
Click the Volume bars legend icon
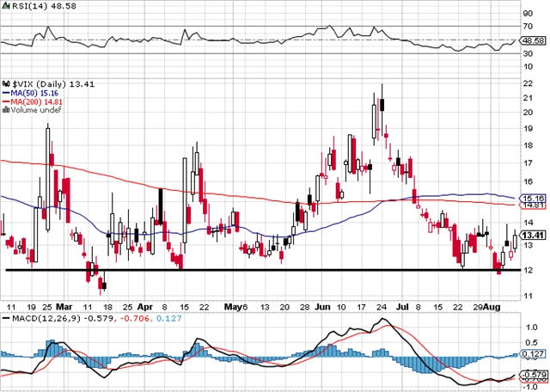point(3,109)
